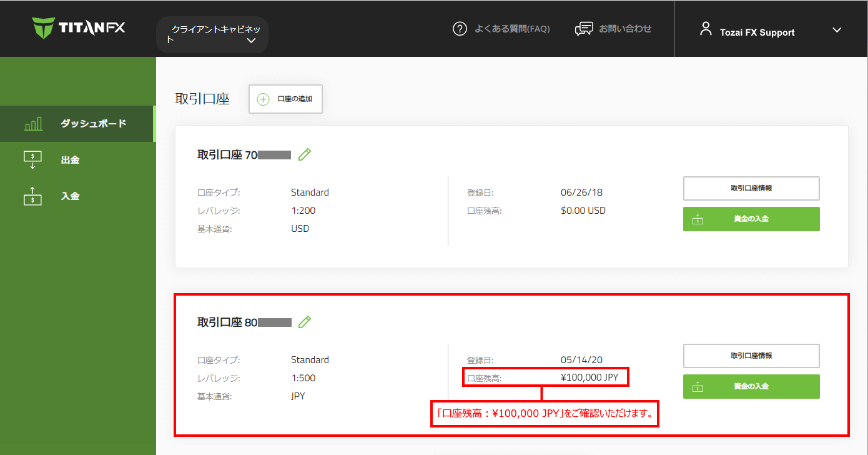Click 取引口座情報 for the USD account
The height and width of the screenshot is (455, 868).
(x=751, y=188)
